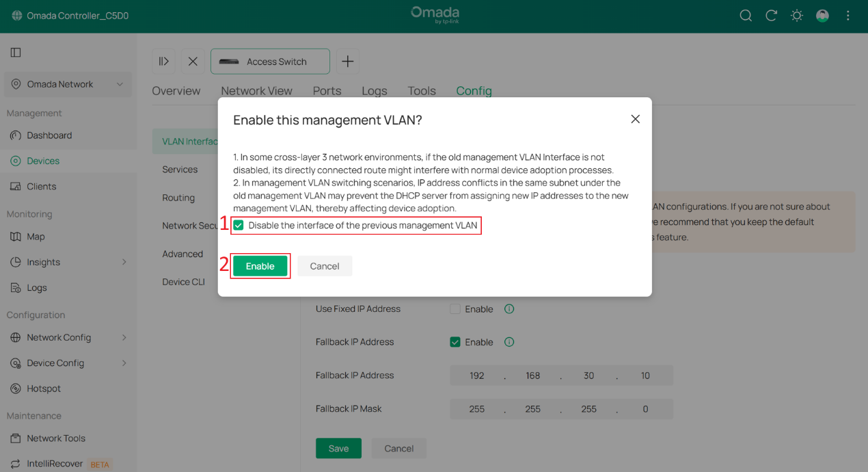
Task: Uncheck disabling the previous management VLAN interface
Action: click(x=238, y=224)
